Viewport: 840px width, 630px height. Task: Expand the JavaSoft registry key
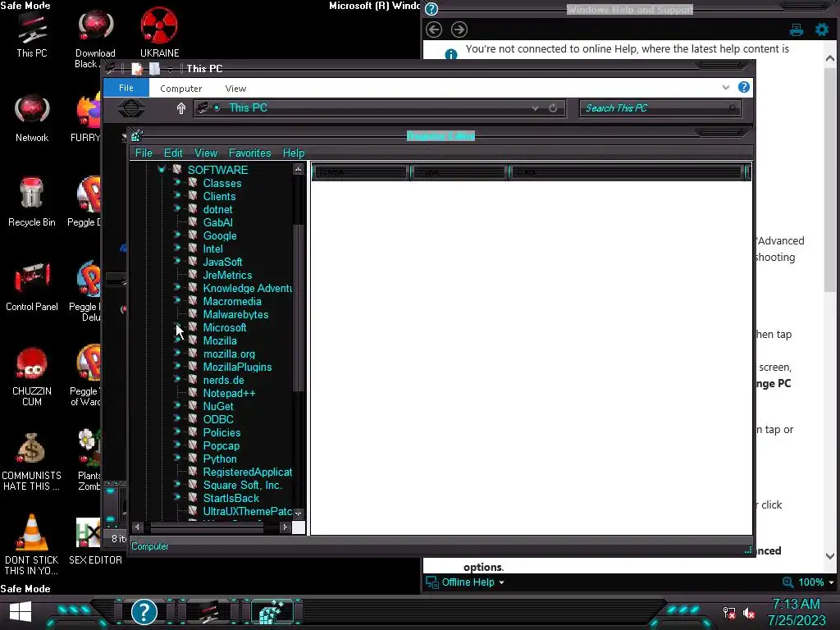point(177,262)
